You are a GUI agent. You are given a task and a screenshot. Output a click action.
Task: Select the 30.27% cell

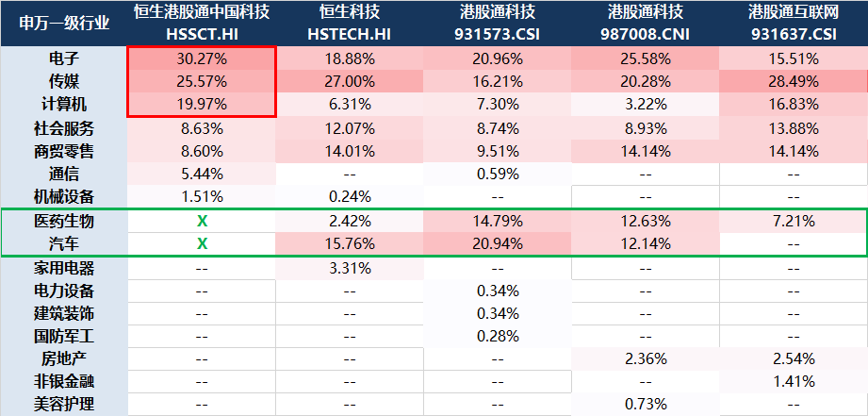tap(201, 58)
